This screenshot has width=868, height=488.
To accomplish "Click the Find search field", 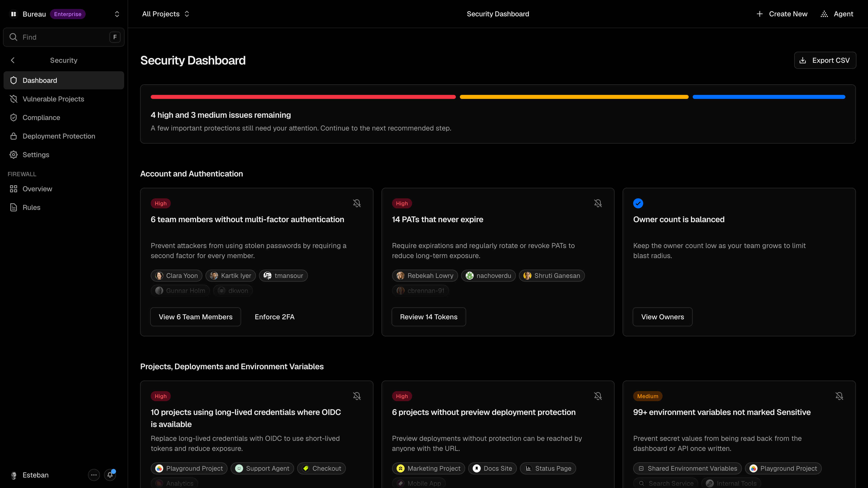I will (x=64, y=37).
